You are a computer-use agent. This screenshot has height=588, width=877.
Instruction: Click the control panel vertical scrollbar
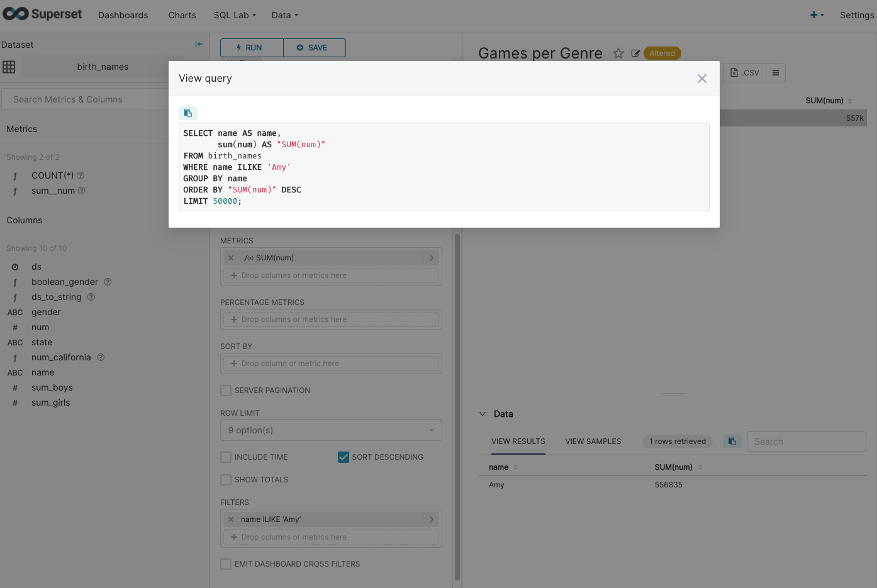(457, 407)
